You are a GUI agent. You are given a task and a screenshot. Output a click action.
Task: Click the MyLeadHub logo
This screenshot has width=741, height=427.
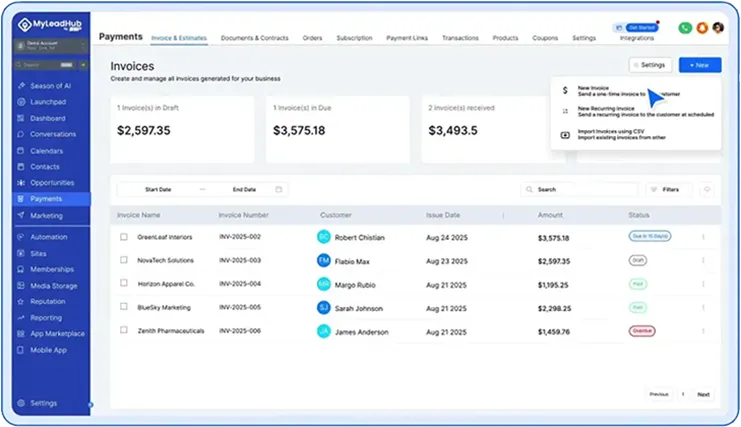coord(50,24)
